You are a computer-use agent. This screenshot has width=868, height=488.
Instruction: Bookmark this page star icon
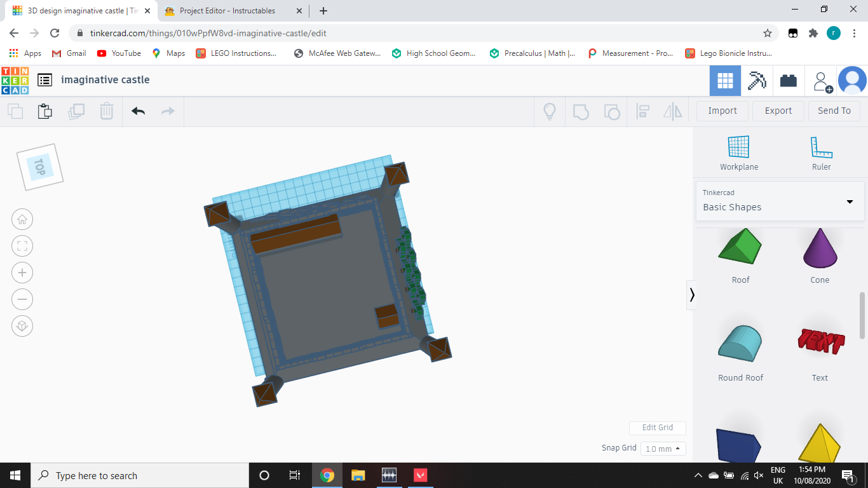[x=768, y=33]
